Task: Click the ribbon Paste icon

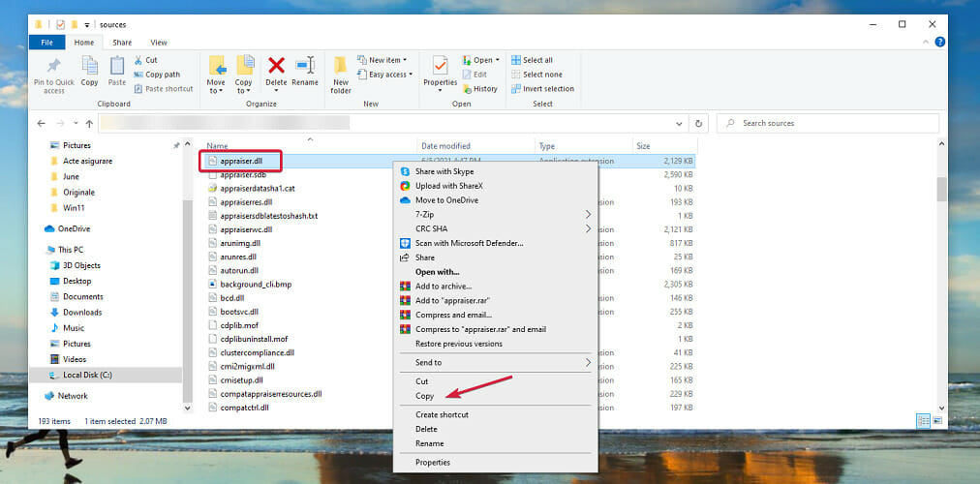Action: pos(117,65)
